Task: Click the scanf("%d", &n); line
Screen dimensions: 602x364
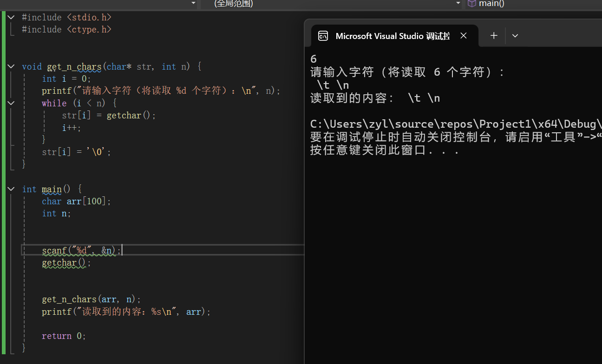Action: coord(81,250)
